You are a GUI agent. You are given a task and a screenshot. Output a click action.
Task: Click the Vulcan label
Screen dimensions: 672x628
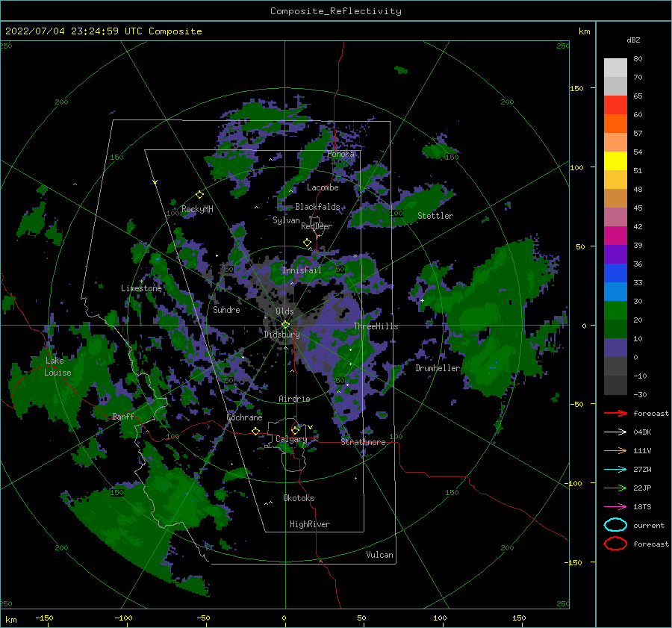tap(380, 555)
